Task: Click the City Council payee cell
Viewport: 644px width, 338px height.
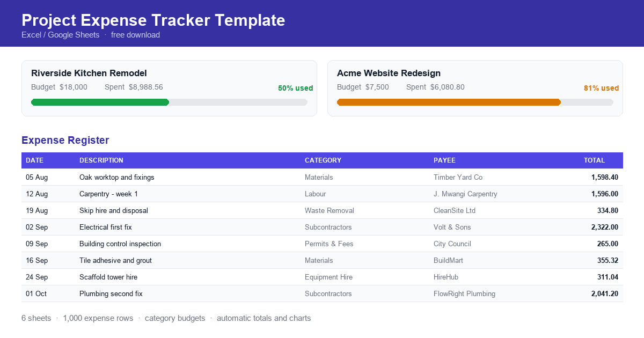Action: click(452, 244)
